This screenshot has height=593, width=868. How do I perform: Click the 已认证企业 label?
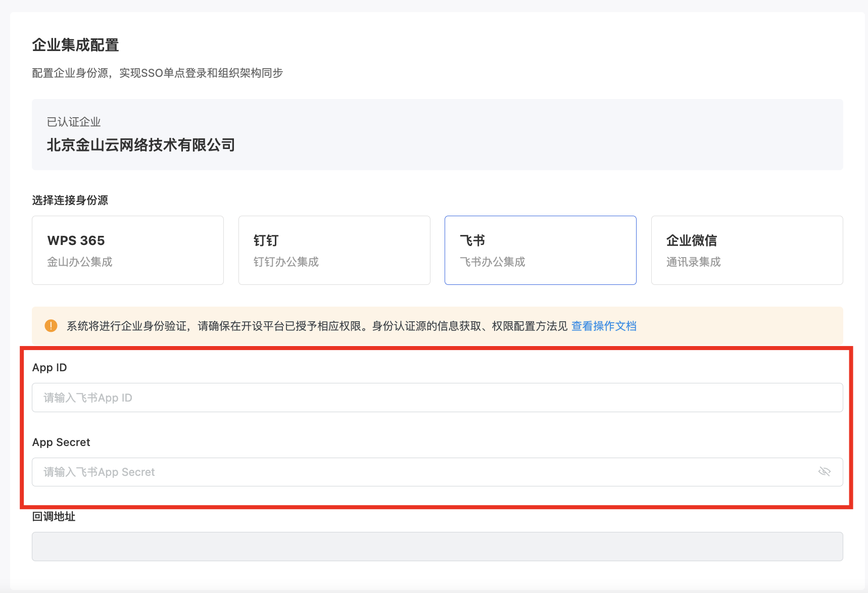point(74,122)
